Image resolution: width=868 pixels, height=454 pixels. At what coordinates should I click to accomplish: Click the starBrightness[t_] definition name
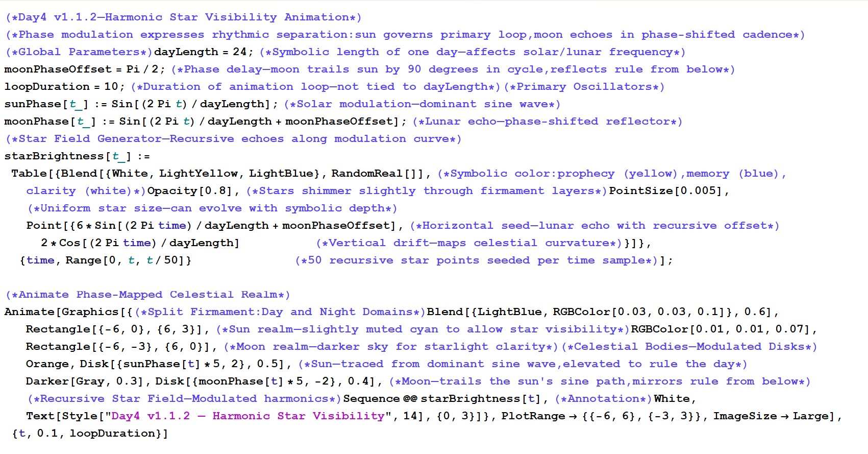pyautogui.click(x=54, y=156)
